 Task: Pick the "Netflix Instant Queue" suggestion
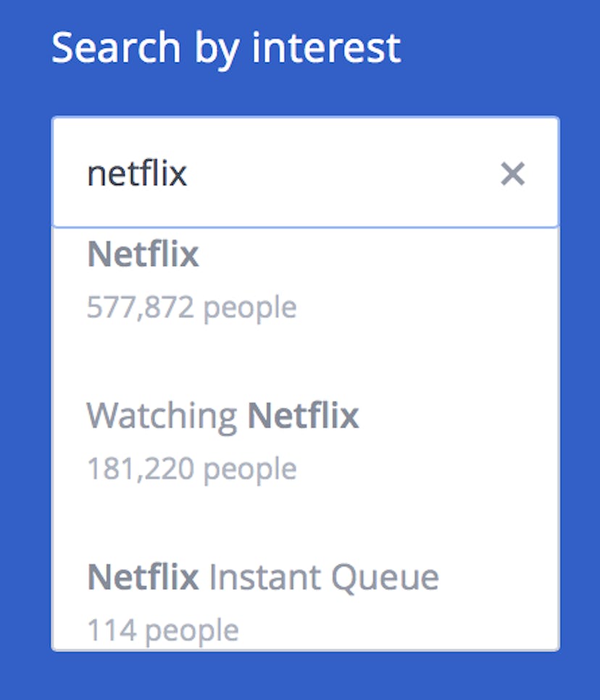[262, 578]
